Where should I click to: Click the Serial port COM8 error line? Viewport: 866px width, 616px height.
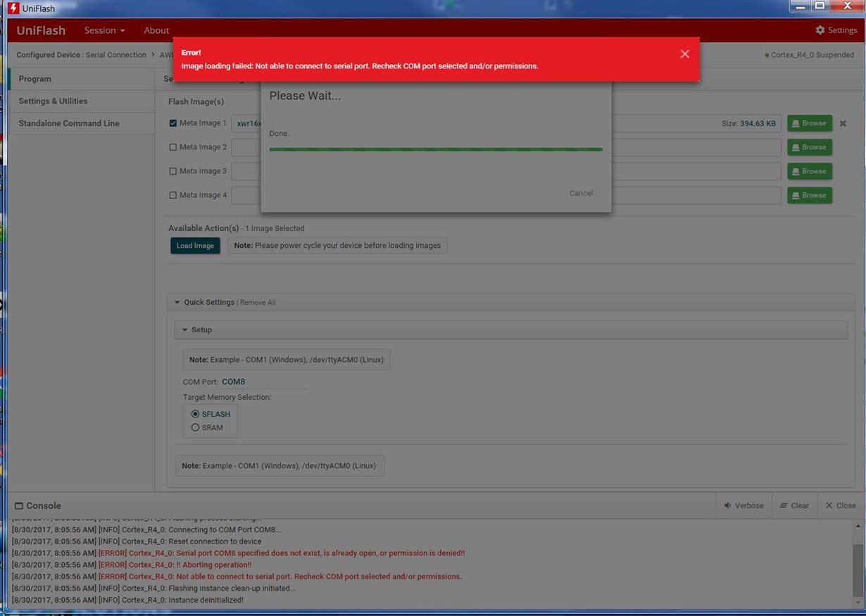click(238, 553)
